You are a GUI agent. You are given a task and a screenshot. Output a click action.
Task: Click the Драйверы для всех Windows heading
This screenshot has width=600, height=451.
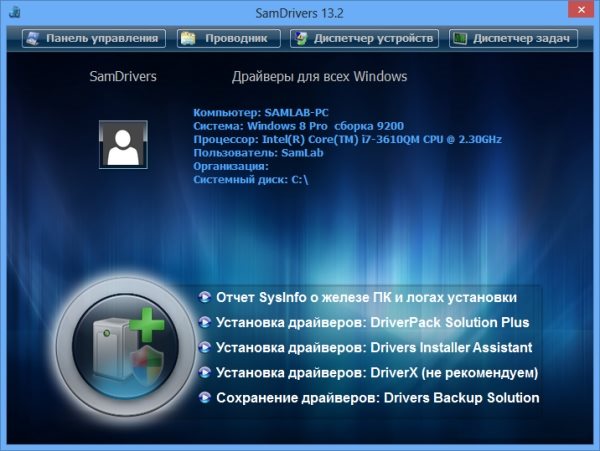click(x=319, y=76)
